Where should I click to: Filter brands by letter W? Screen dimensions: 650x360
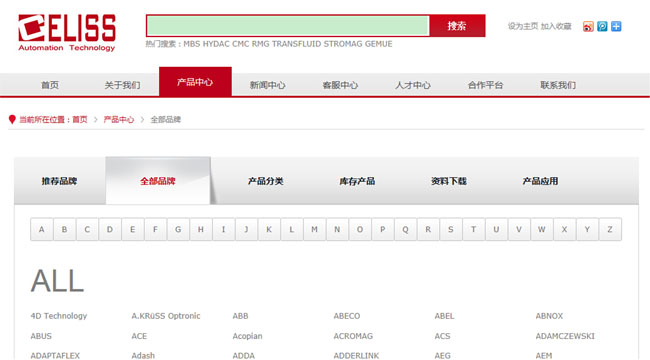(x=542, y=229)
